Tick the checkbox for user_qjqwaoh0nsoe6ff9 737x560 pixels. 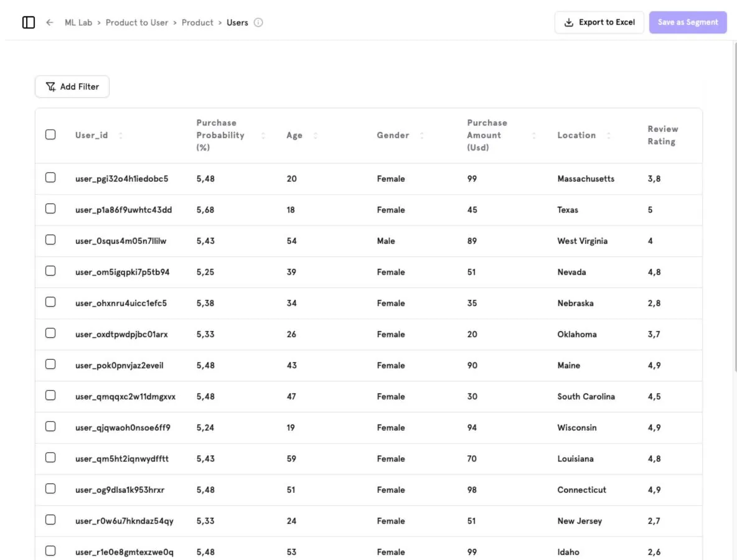(x=50, y=426)
